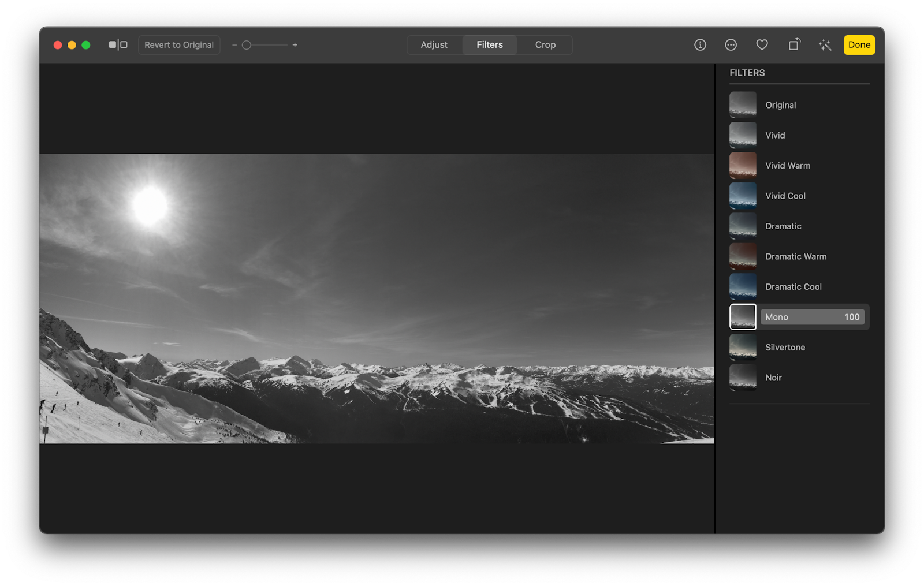Screen dimensions: 924x586
Task: Zoom in using the plus icon
Action: [295, 44]
